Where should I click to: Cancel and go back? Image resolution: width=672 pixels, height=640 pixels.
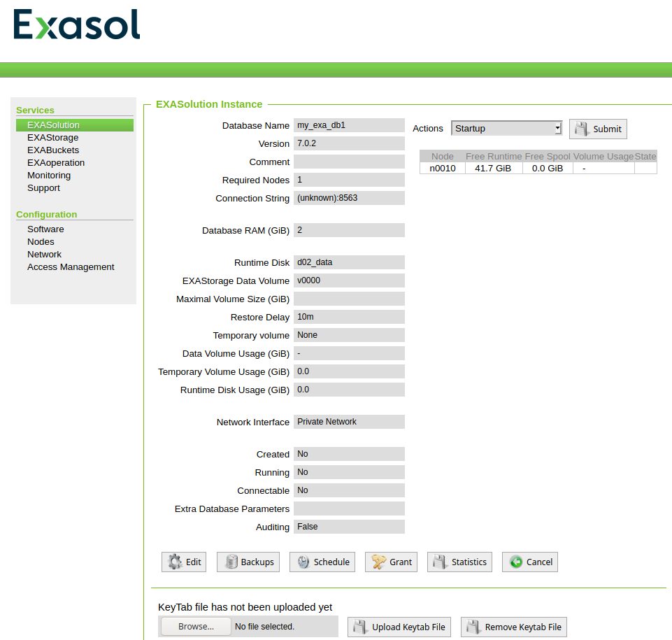coord(530,562)
